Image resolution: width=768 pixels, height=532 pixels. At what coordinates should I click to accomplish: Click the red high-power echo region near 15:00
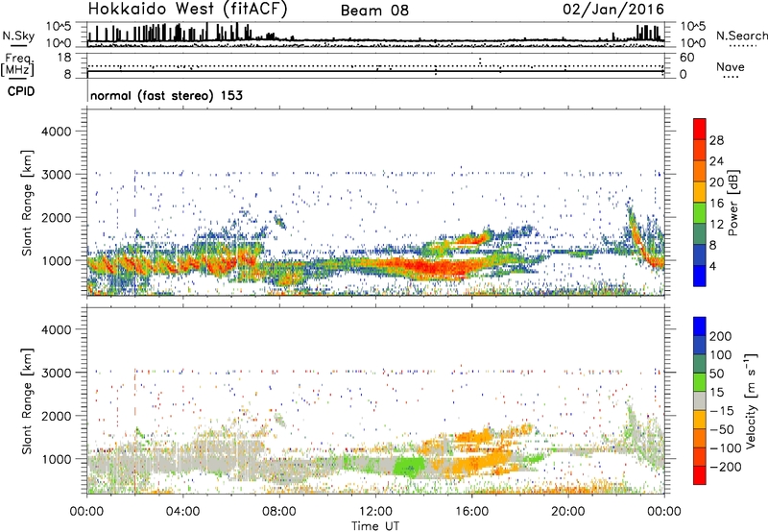(x=436, y=269)
